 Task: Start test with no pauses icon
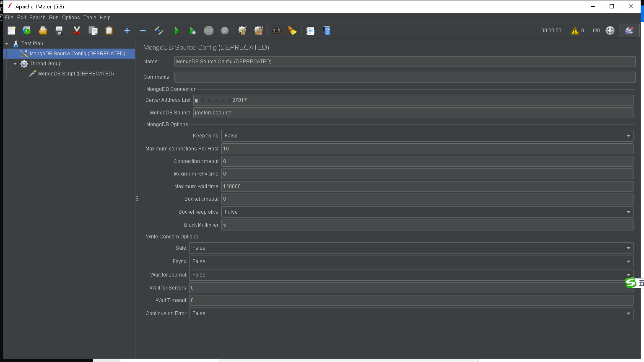(192, 31)
